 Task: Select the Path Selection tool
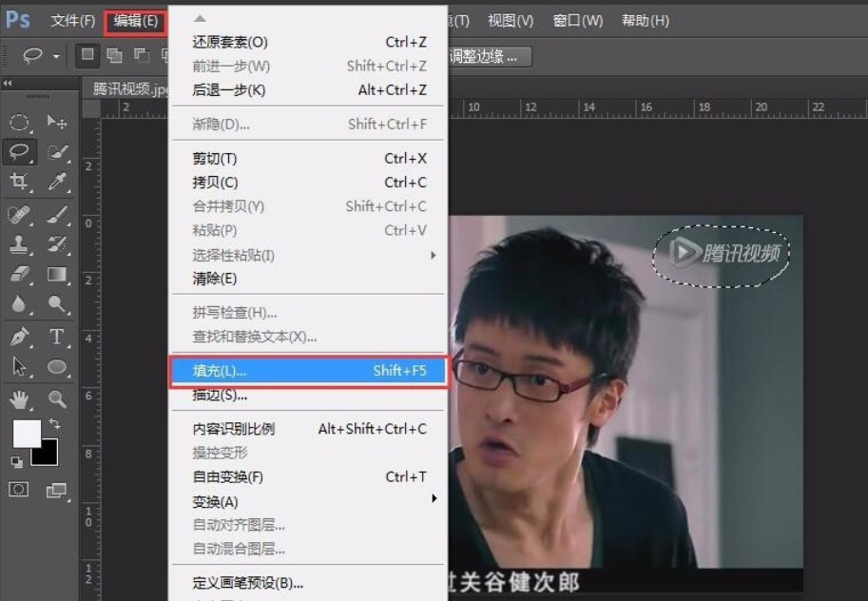[19, 367]
